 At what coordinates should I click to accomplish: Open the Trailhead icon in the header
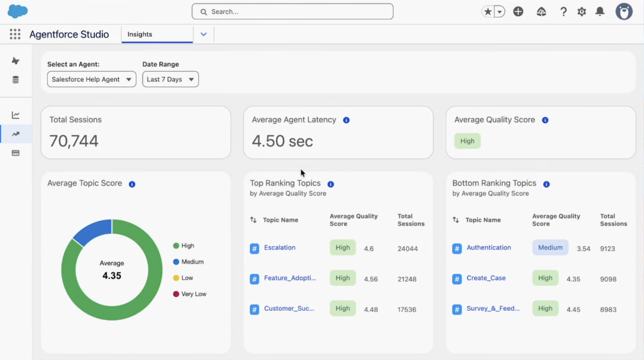coord(541,11)
